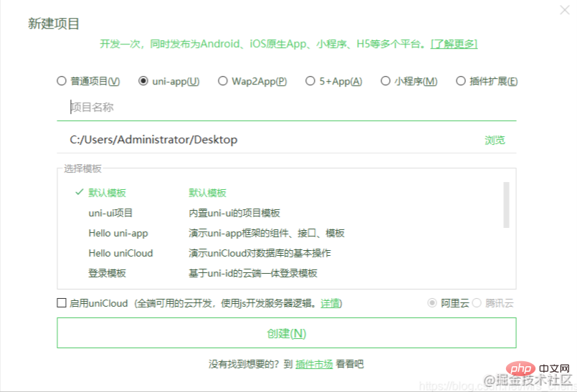Select the 阿里云 cloud provider radio
577x392 pixels.
pyautogui.click(x=432, y=303)
